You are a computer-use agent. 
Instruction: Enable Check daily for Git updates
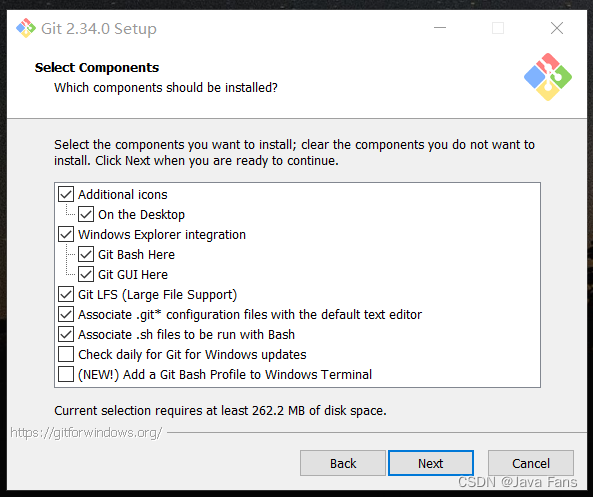pyautogui.click(x=66, y=355)
